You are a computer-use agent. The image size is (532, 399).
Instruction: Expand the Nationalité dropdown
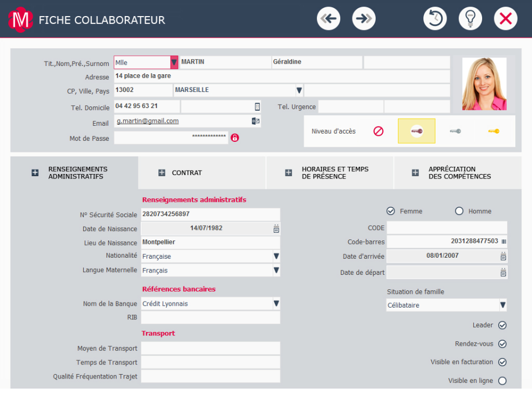point(276,257)
